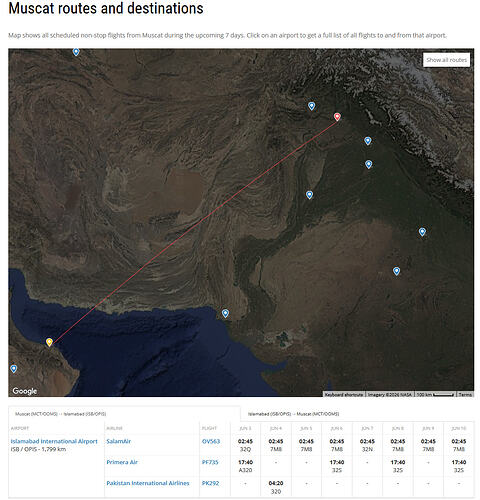
Task: Open the Islamabad International Airport link
Action: [54, 441]
